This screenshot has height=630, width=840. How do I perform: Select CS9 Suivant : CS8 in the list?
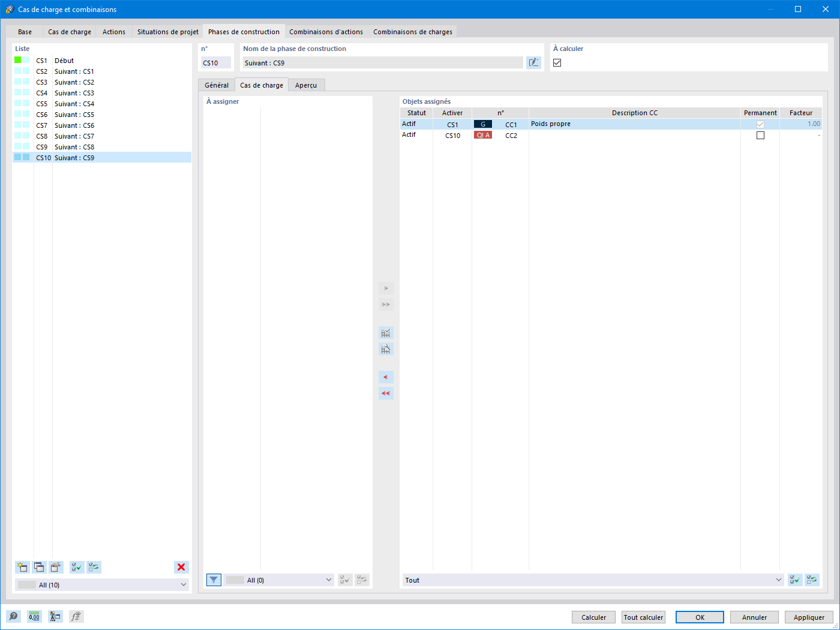(x=102, y=147)
